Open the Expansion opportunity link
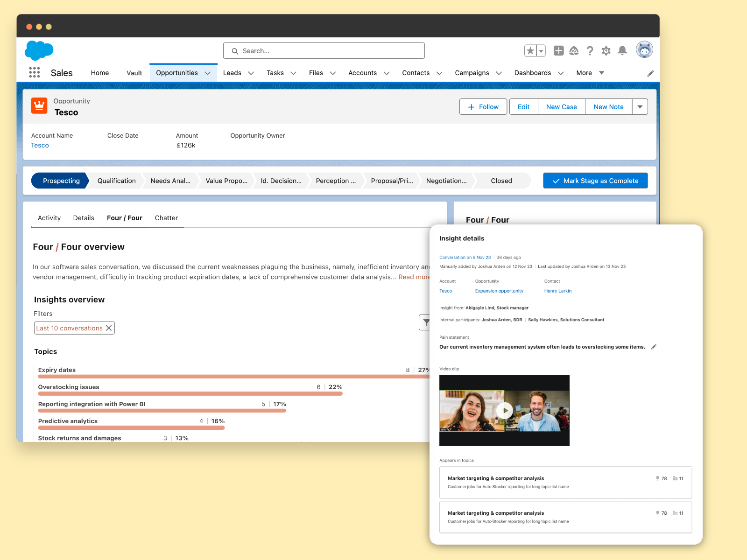747x560 pixels. pyautogui.click(x=499, y=291)
